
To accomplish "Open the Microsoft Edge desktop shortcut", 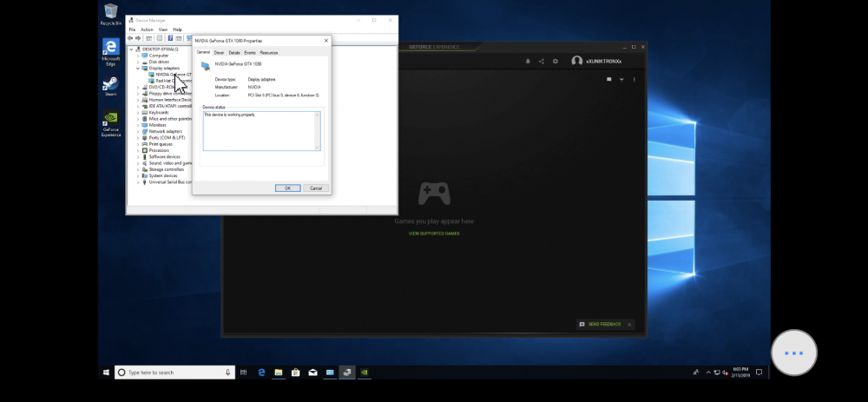I will [111, 52].
